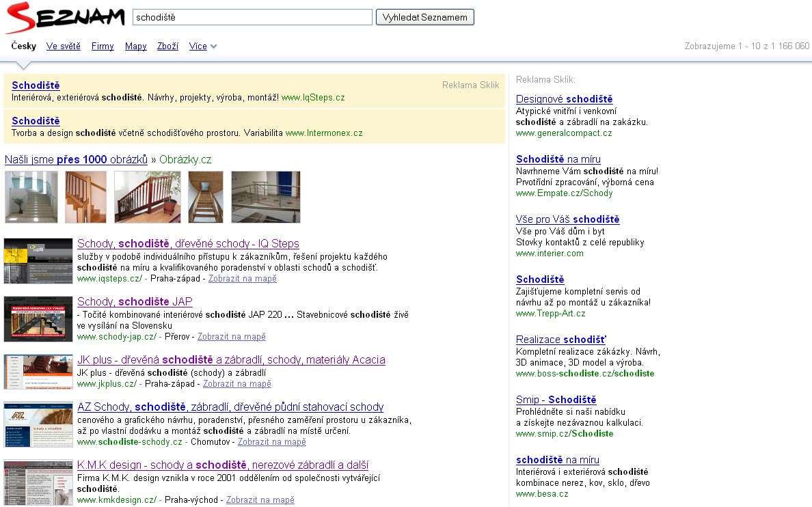Open the "Schody, schodiště JAP" result
Image resolution: width=812 pixels, height=507 pixels.
pyautogui.click(x=135, y=301)
